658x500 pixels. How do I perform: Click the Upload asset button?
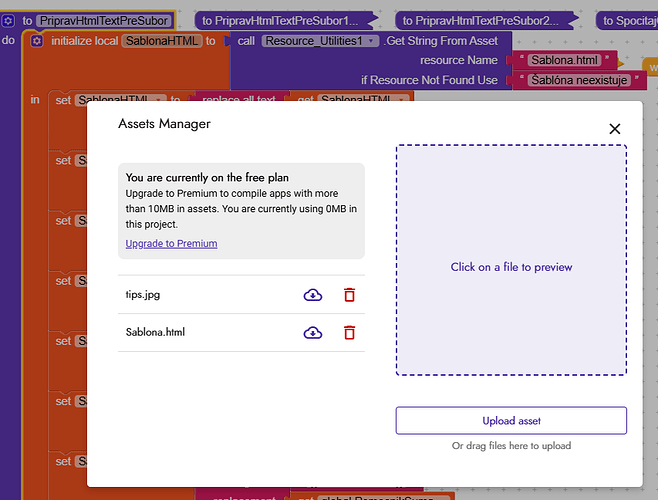(511, 420)
